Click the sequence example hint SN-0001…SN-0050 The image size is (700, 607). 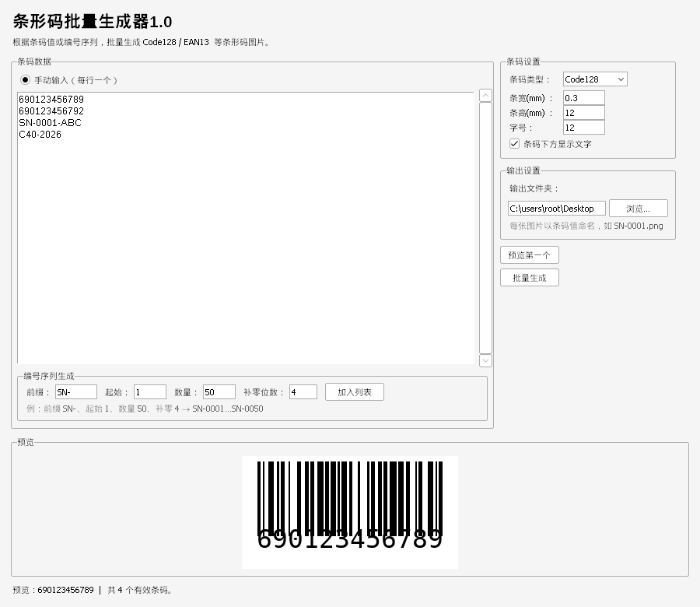point(145,409)
